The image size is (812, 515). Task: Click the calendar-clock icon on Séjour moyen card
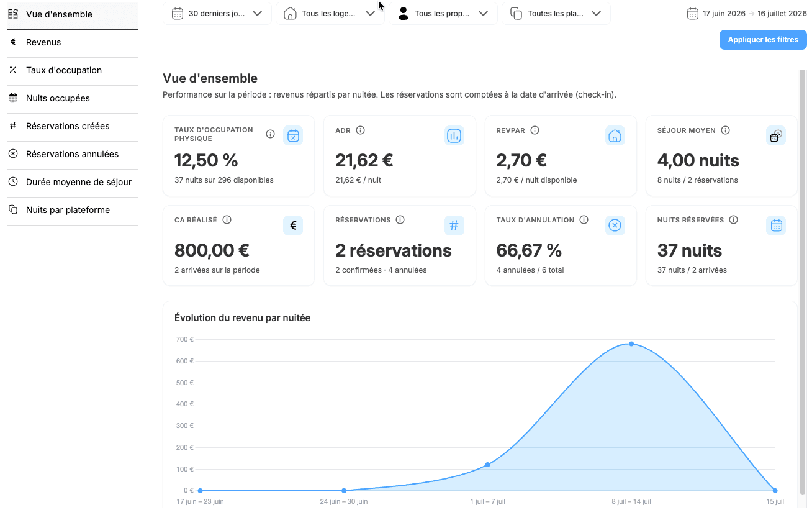coord(776,135)
